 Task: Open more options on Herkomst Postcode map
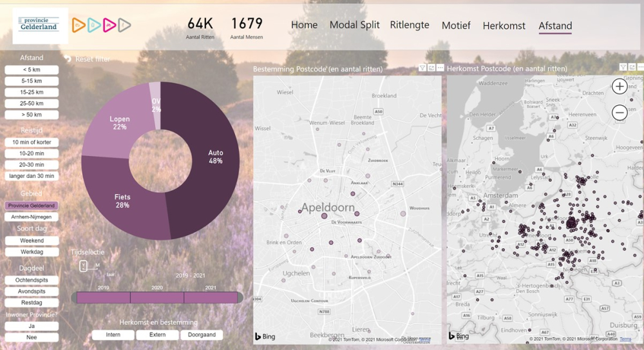640,67
